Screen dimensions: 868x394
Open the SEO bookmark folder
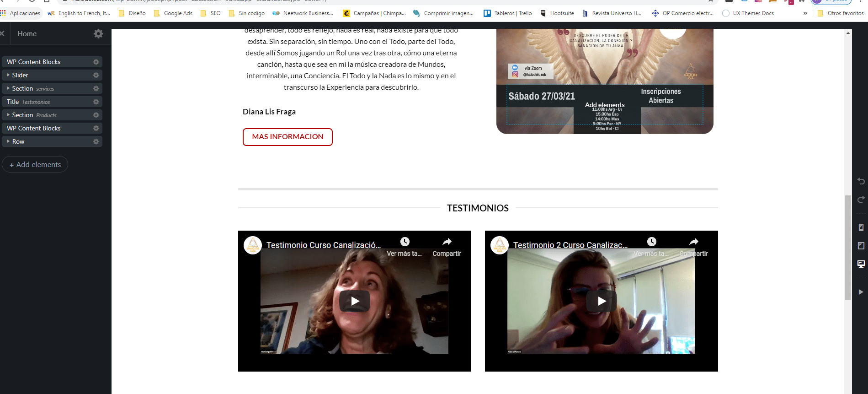tap(211, 13)
